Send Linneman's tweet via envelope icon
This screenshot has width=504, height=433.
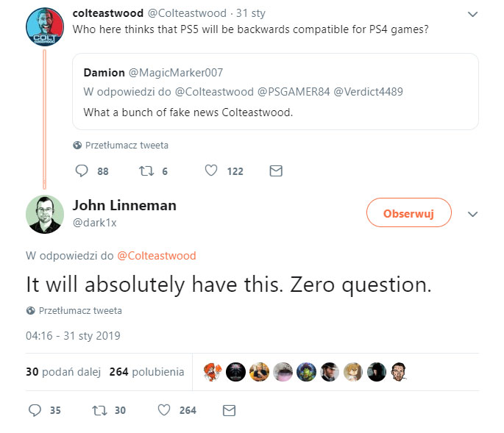(x=229, y=409)
